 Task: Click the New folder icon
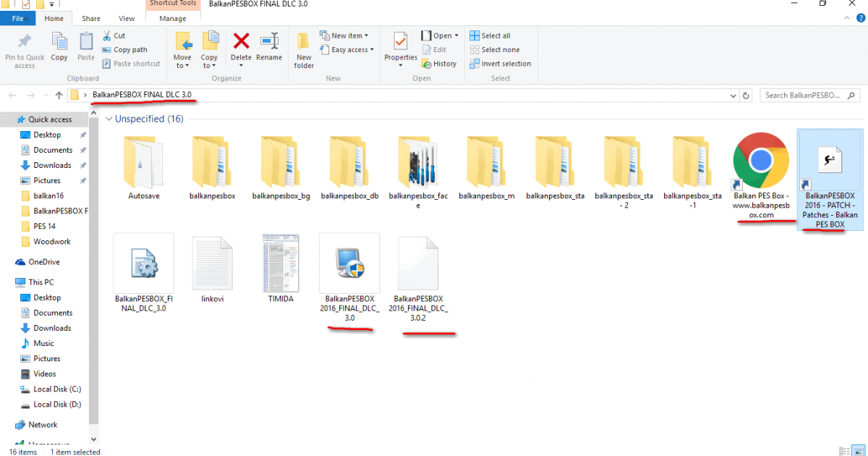click(x=304, y=49)
